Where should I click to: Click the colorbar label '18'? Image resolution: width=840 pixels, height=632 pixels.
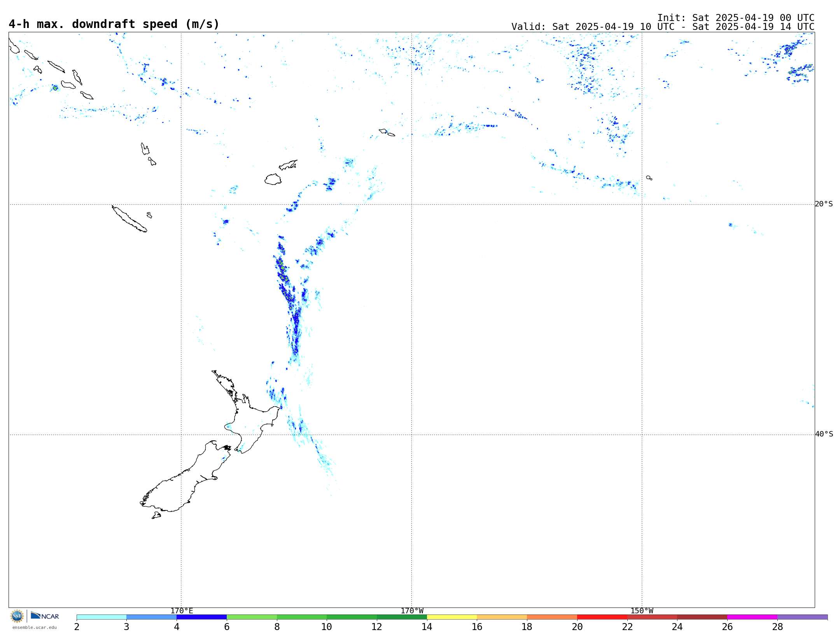tap(527, 627)
